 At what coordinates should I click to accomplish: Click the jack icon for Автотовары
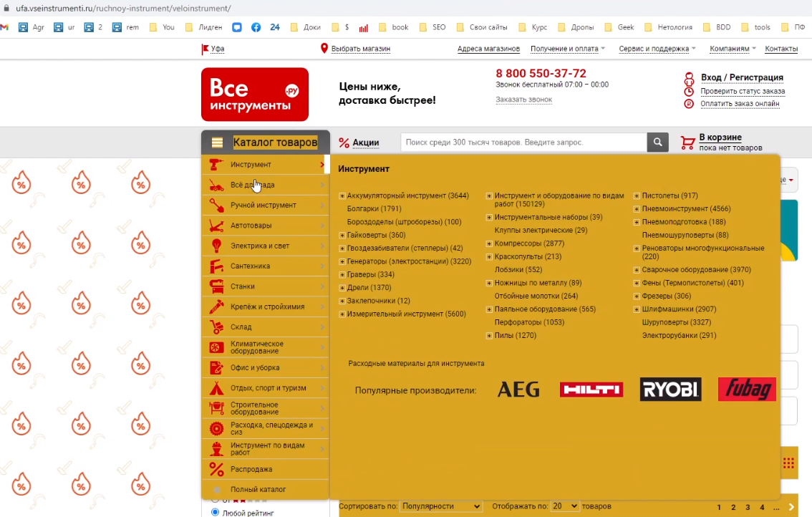point(216,226)
